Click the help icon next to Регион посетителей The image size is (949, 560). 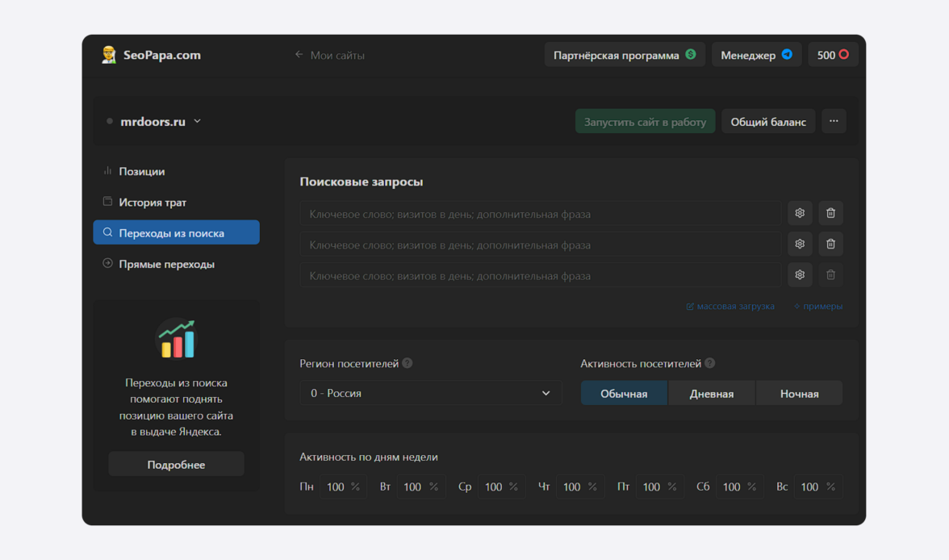(408, 363)
